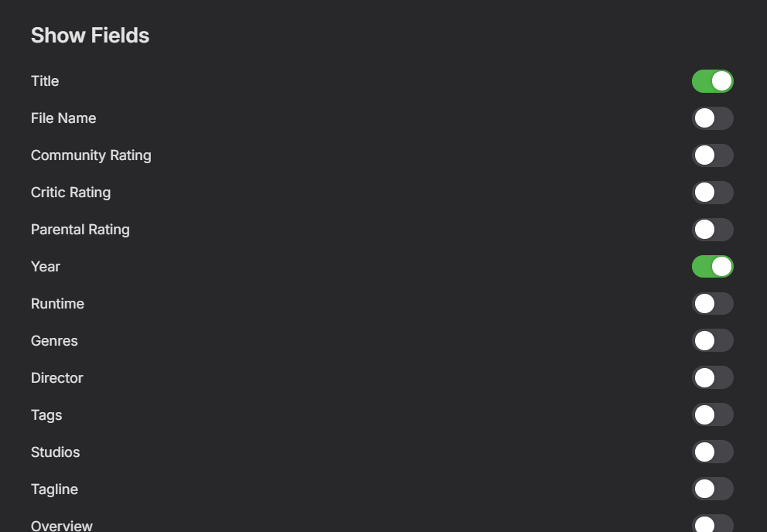Disable the Title field toggle

[712, 81]
